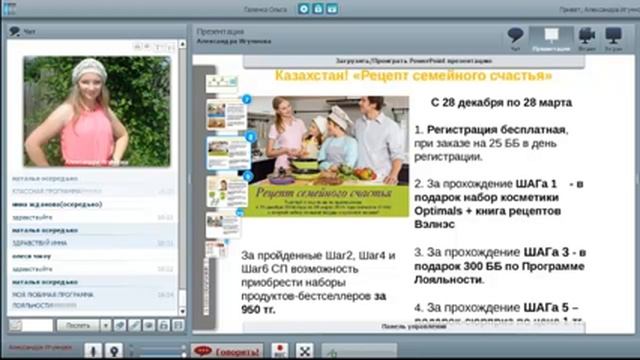Screen dimensions: 640x360
Task: Click the app logo in top-left corner
Action: (x=9, y=9)
